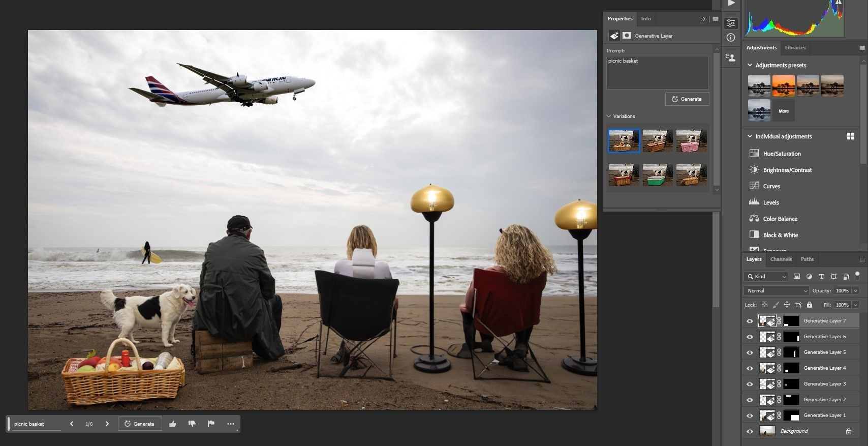Open the Libraries tab

tap(795, 47)
